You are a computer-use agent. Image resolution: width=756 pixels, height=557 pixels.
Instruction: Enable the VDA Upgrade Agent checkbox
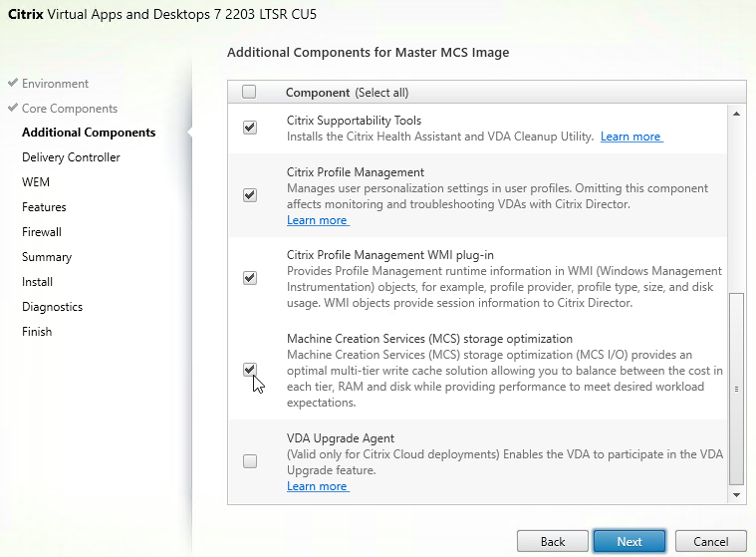click(250, 461)
